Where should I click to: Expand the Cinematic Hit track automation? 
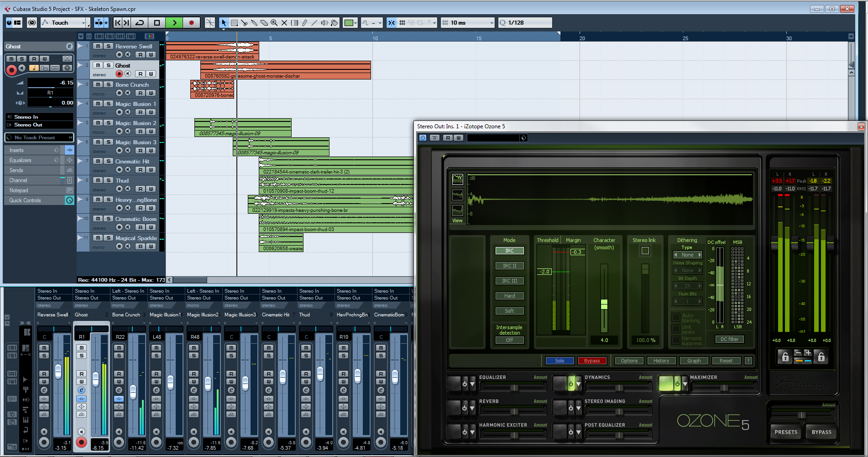coord(80,161)
